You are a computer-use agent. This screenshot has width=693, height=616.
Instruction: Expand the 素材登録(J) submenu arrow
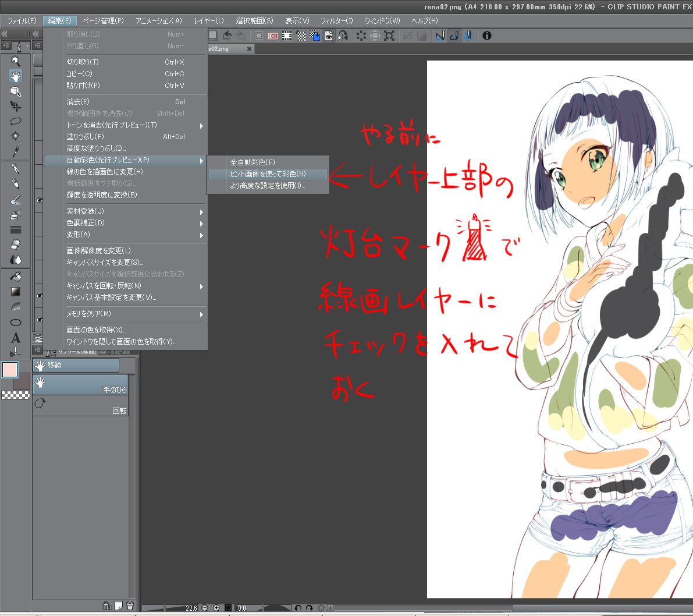click(201, 212)
